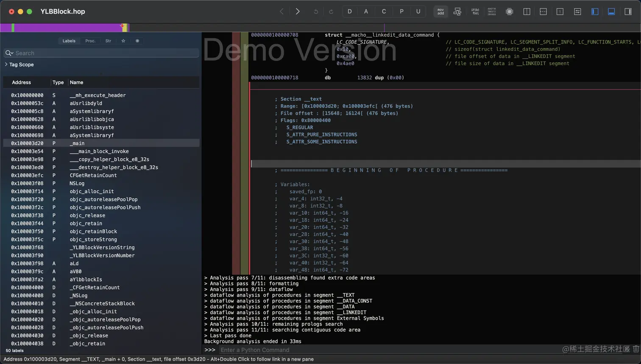
Task: Select the aUsrliblibsyste label
Action: click(101, 128)
